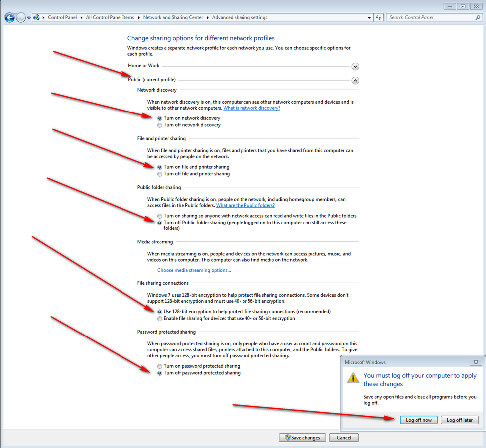486x448 pixels.
Task: Click 'Public folder sharing' heading
Action: click(159, 187)
